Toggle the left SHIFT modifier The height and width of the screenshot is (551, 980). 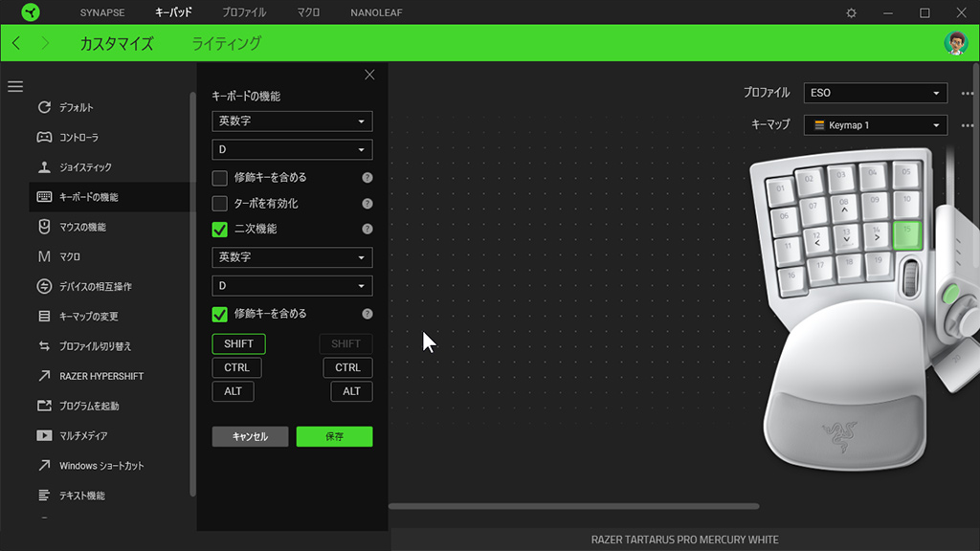pos(238,343)
